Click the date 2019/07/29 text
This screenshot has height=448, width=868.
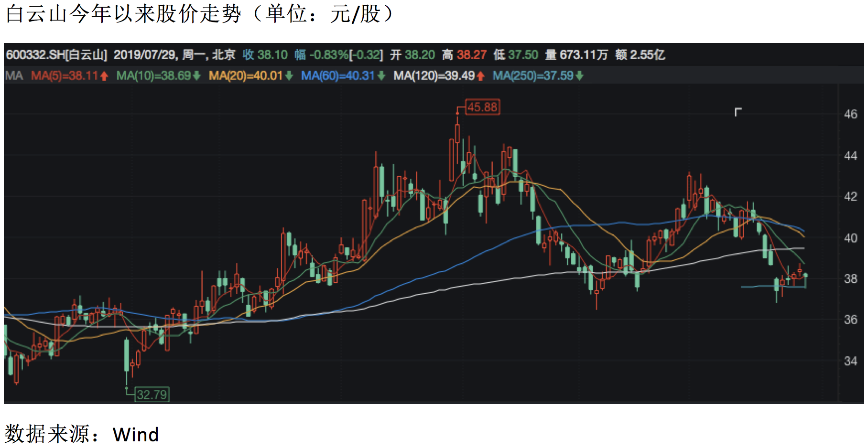tap(145, 55)
